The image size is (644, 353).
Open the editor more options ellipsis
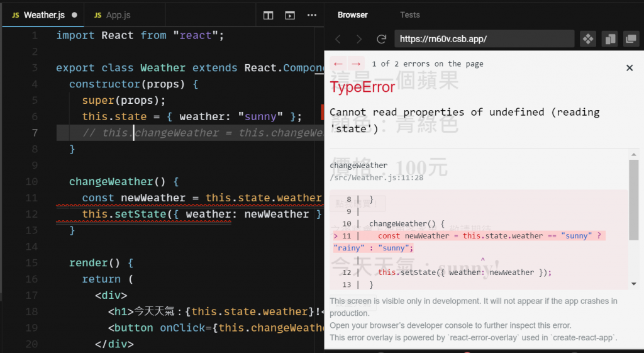(312, 15)
